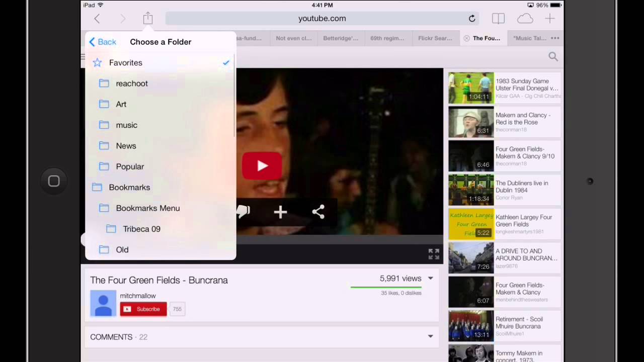
Task: Select the checked Favorites folder
Action: pos(160,63)
